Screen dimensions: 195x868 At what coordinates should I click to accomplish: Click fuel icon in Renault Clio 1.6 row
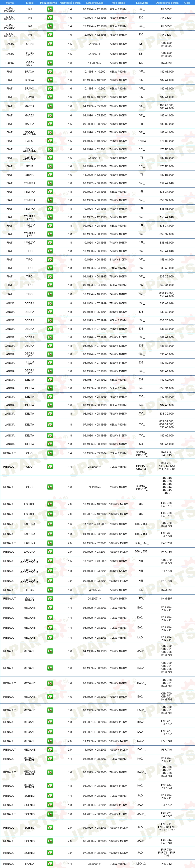50,487
